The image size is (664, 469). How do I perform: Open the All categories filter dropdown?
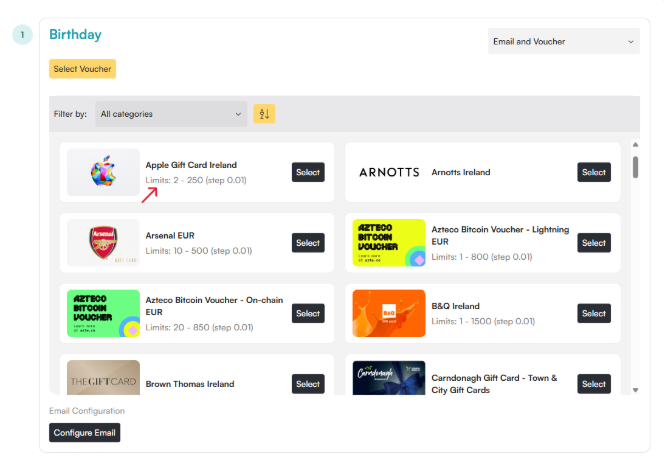point(171,114)
